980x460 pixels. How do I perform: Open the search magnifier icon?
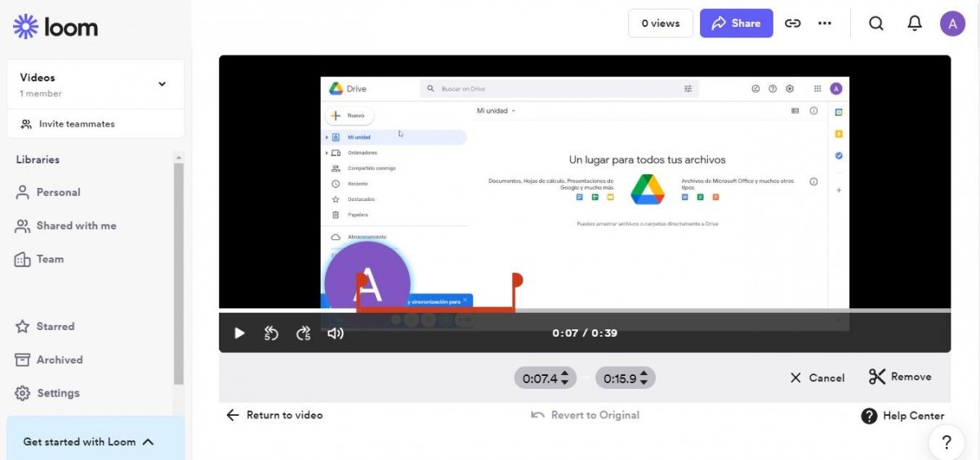pos(876,23)
